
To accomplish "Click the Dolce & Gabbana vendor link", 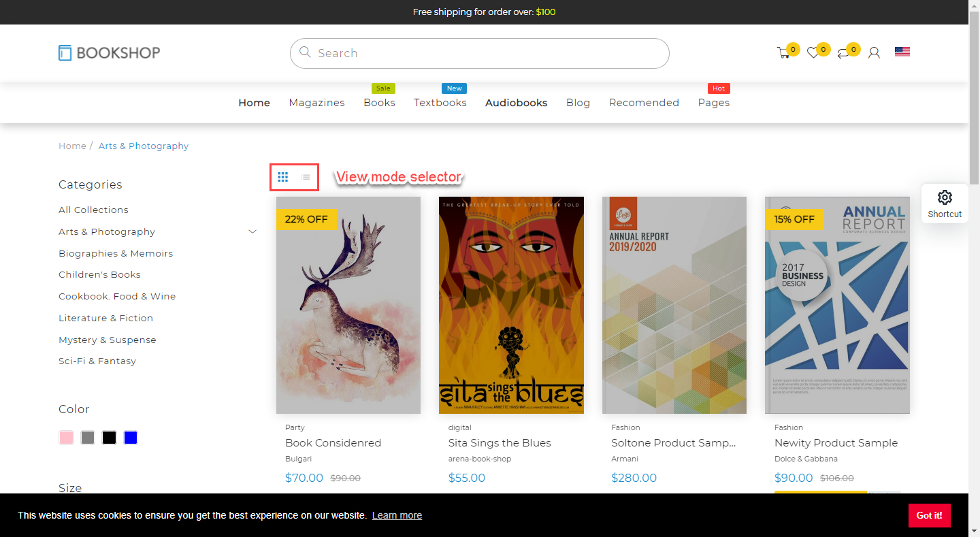I will point(806,459).
